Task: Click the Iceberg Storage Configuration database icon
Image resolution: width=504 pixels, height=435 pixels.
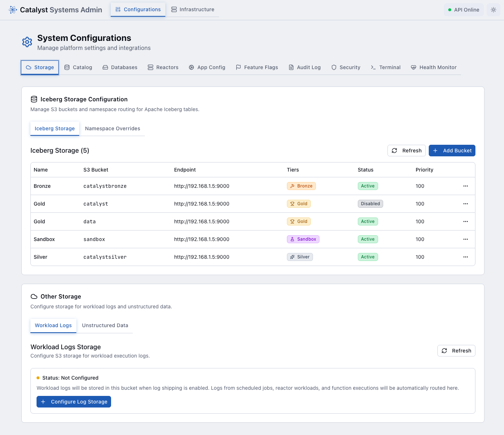Action: [x=34, y=99]
